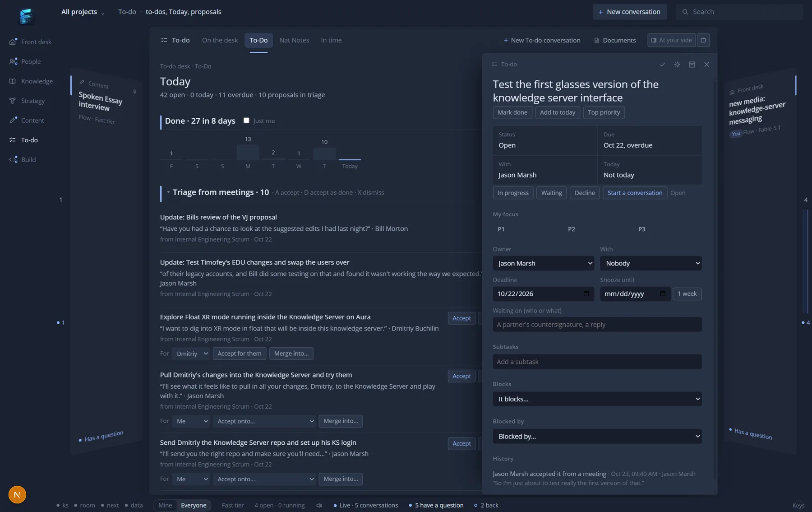Click the Add to today button
812x512 pixels.
click(x=558, y=112)
